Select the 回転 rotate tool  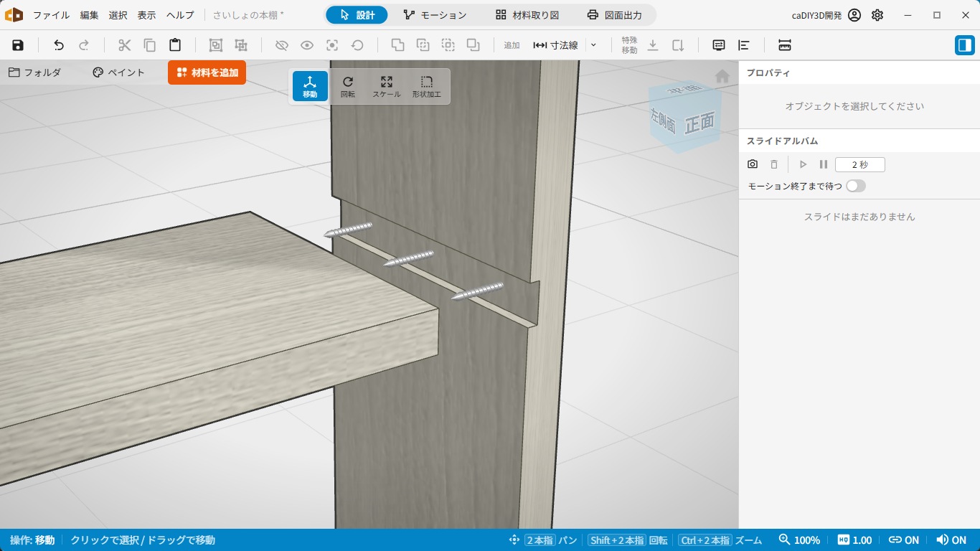tap(348, 86)
